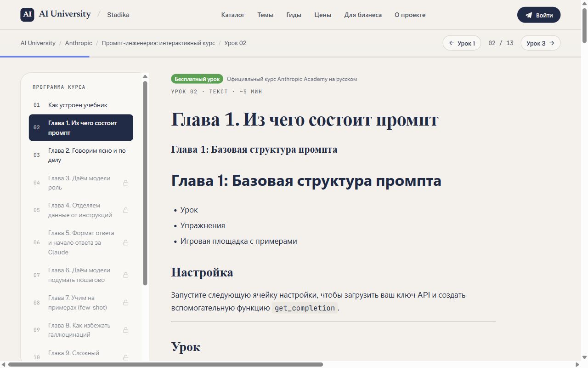
Task: Click lock icon beside Глава 7
Action: [x=126, y=303]
